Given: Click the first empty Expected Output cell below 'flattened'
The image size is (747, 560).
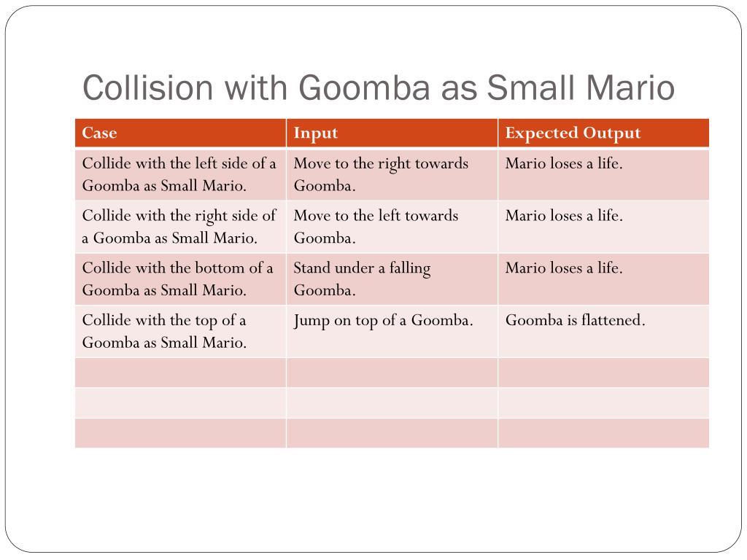Looking at the screenshot, I should pos(603,373).
